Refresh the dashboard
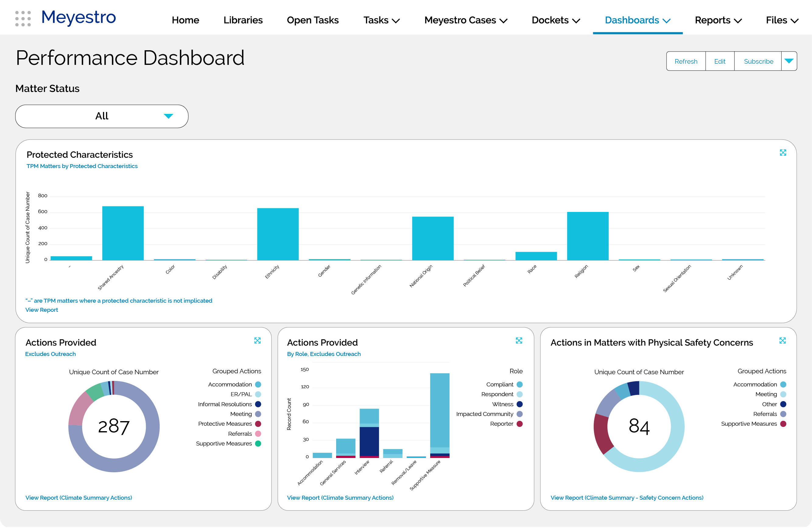Viewport: 812px width, 528px height. click(686, 61)
